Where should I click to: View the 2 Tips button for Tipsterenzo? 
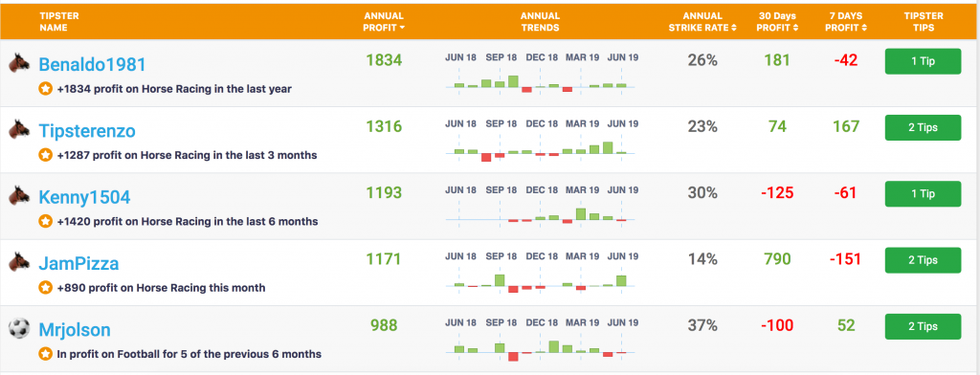coord(923,127)
